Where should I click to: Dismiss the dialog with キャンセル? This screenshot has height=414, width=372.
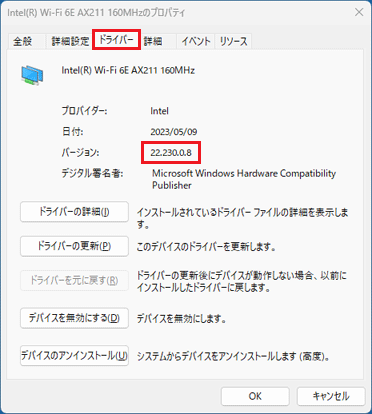point(331,396)
